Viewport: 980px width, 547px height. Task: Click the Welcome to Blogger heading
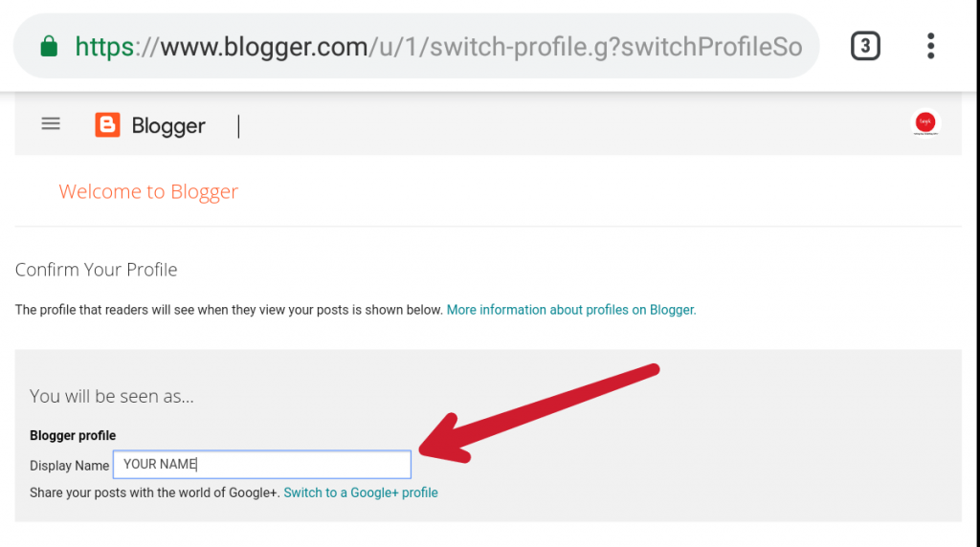[148, 191]
